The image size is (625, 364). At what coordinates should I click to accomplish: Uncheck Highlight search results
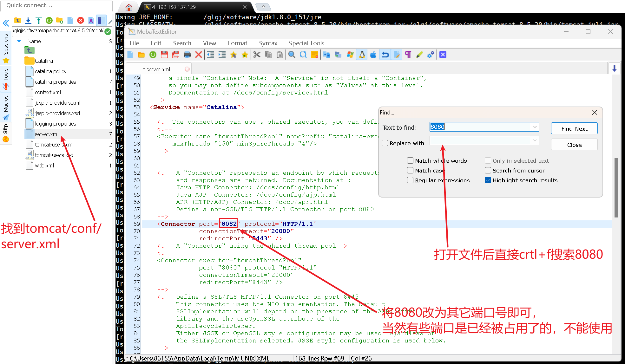488,180
